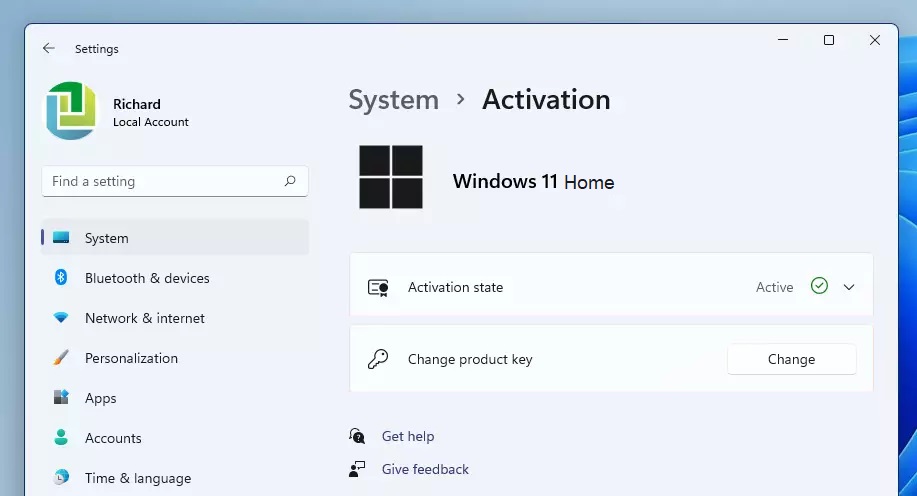Click the Activation page heading

(x=546, y=100)
